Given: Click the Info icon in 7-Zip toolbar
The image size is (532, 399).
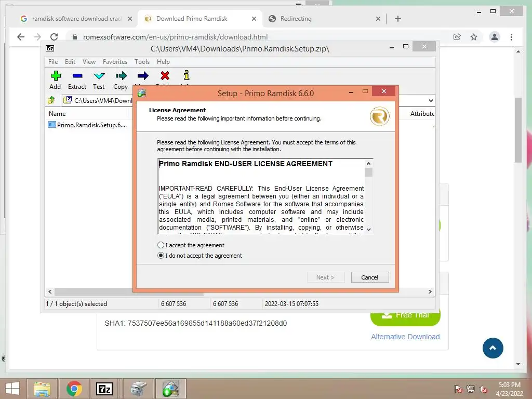Looking at the screenshot, I should coord(187,75).
